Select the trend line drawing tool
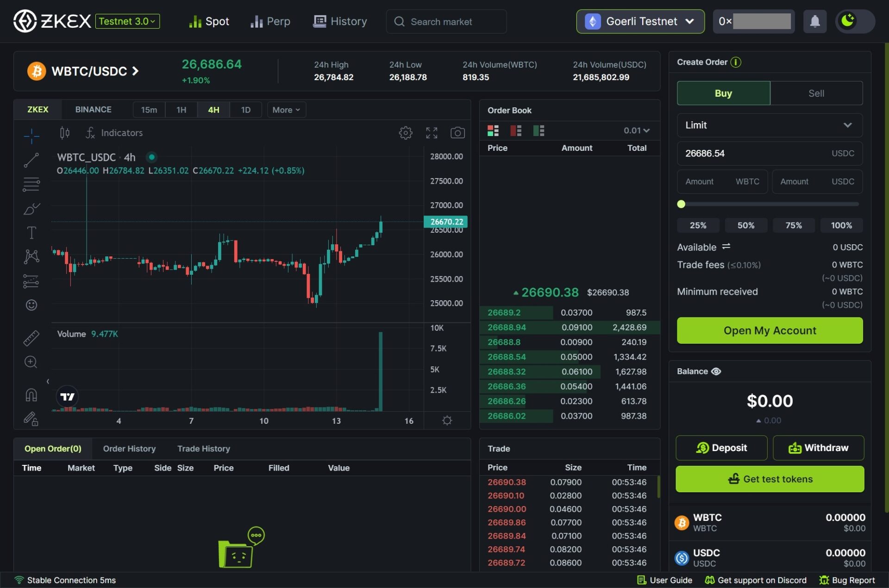889x588 pixels. click(31, 161)
